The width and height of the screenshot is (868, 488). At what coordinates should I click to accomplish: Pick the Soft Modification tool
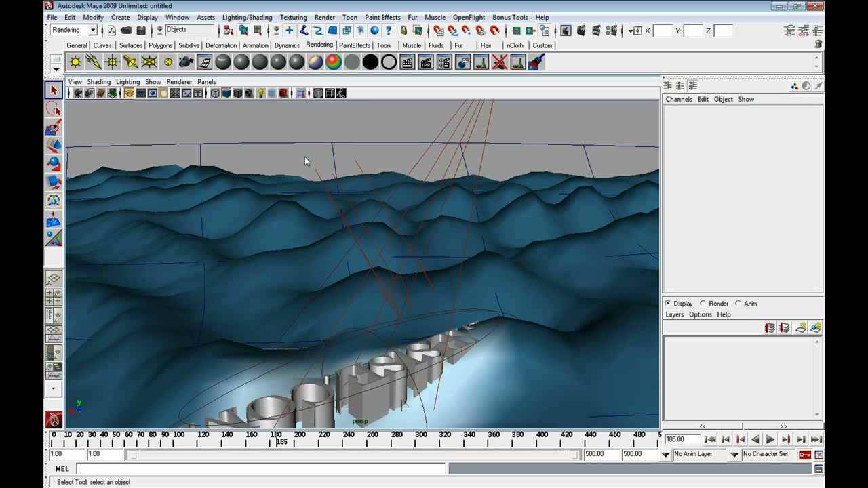pos(54,220)
